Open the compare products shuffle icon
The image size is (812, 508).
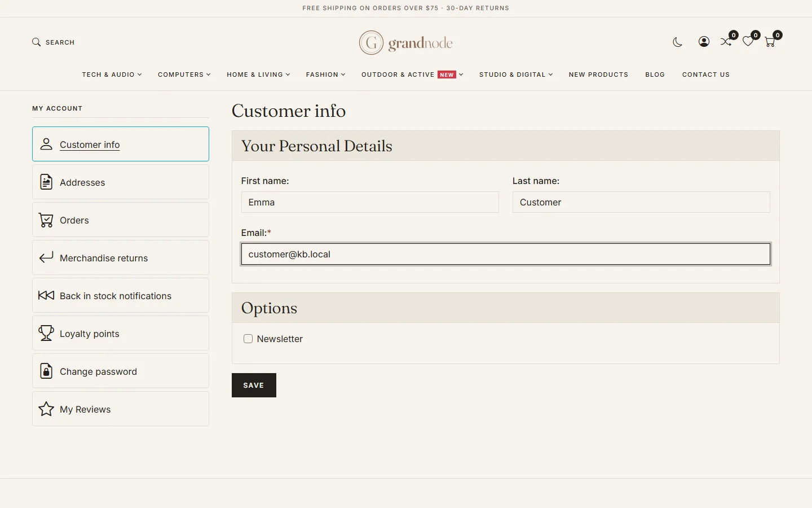[x=726, y=42]
